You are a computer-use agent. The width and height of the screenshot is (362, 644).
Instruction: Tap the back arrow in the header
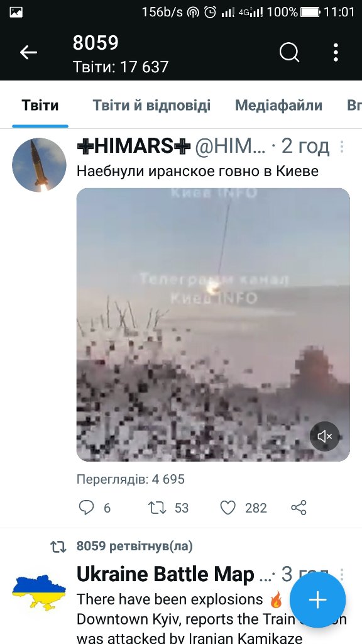pos(28,53)
